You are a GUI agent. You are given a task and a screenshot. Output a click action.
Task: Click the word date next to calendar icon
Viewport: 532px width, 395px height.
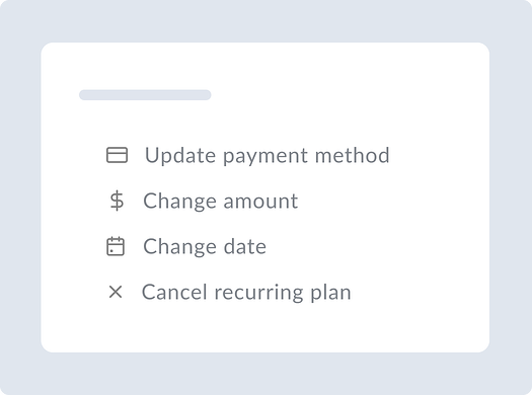245,246
